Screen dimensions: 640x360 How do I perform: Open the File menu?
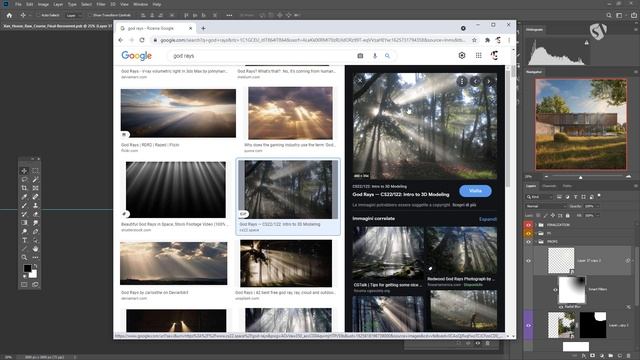[x=18, y=4]
